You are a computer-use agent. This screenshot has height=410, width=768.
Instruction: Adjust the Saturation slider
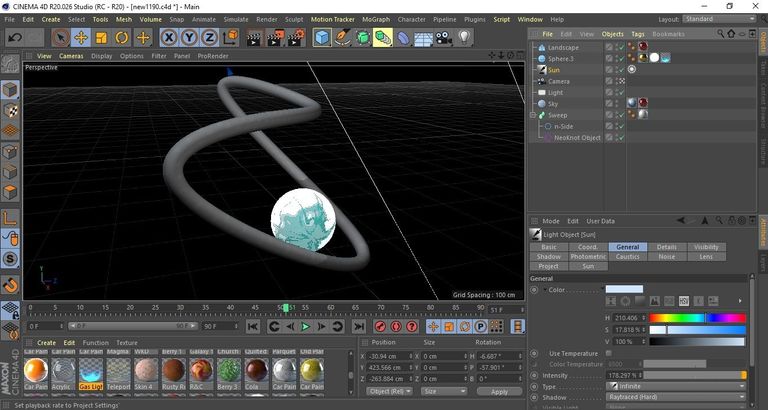(697, 330)
